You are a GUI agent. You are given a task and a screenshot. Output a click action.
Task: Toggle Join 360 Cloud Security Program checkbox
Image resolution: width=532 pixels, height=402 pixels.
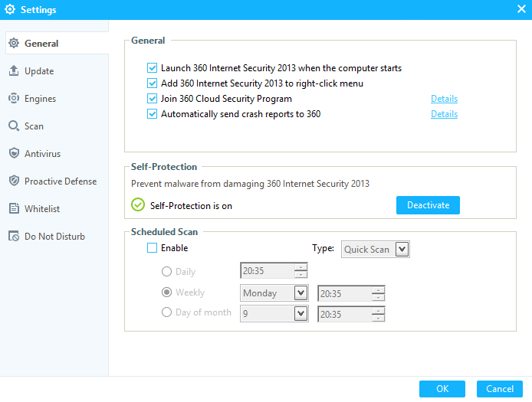(152, 99)
